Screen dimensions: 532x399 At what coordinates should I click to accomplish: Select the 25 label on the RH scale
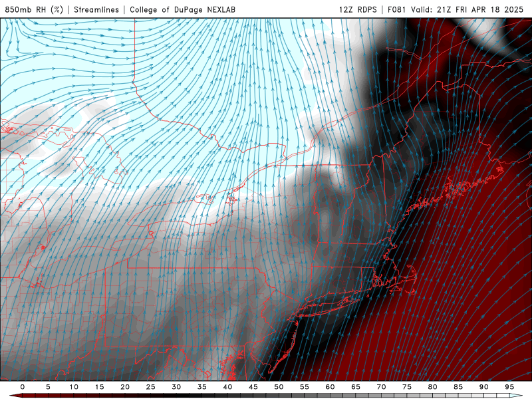(x=151, y=387)
